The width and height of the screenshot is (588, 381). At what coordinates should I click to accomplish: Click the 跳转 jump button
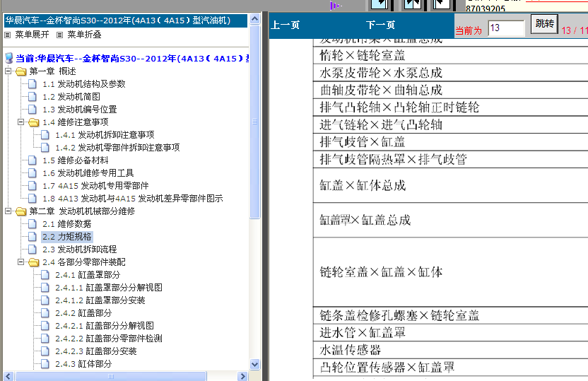pos(544,24)
